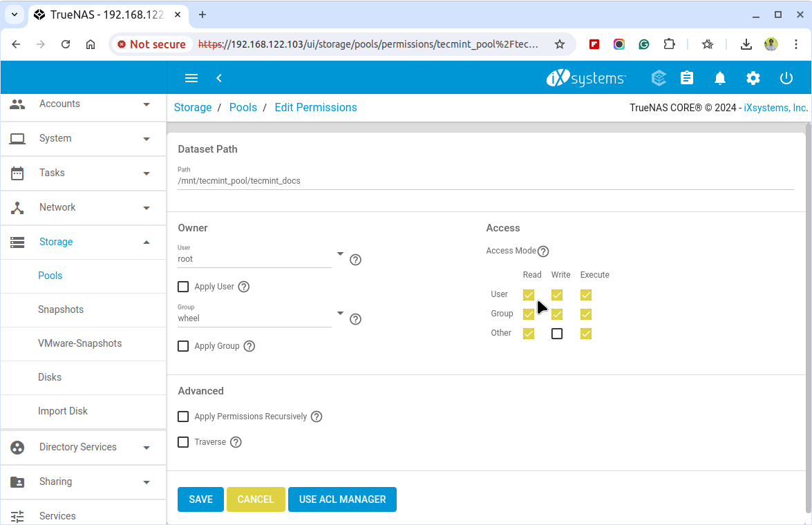The image size is (812, 525).
Task: Collapse the Storage menu arrow
Action: (147, 242)
